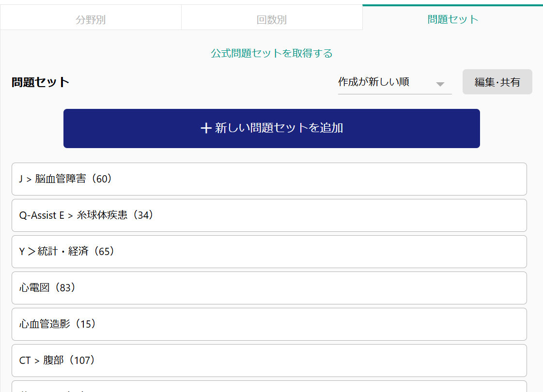Click the (65) count beside 統計・経済

point(104,252)
